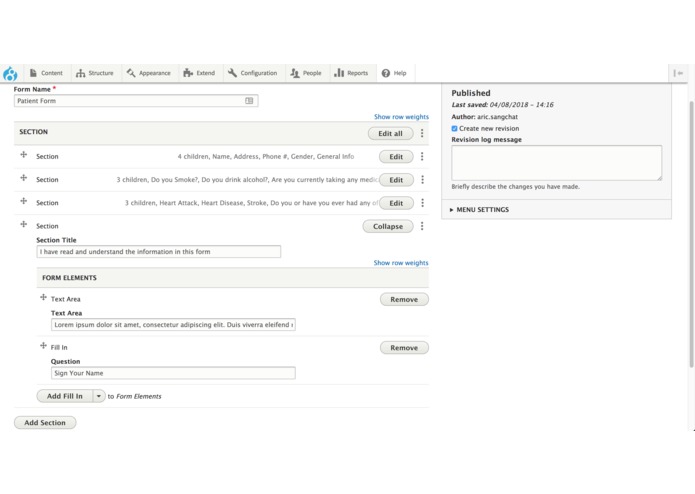Open the Add Fill In dropdown arrow
The height and width of the screenshot is (494, 695).
pyautogui.click(x=99, y=396)
